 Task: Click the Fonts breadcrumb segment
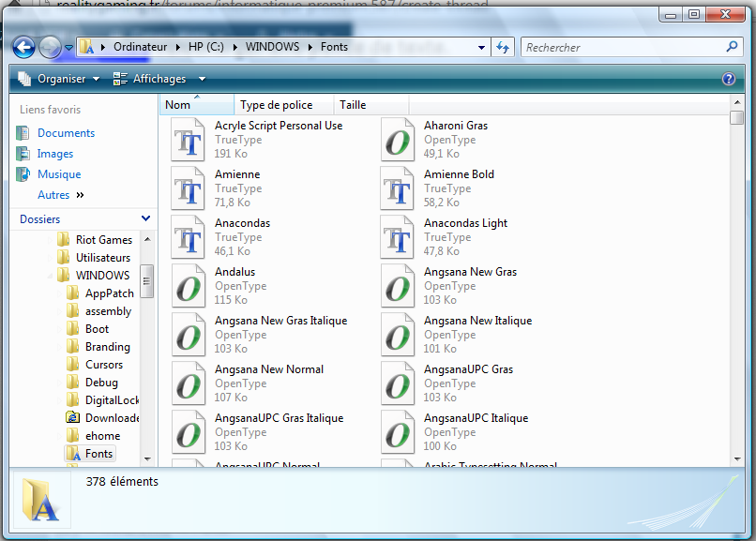(x=334, y=47)
